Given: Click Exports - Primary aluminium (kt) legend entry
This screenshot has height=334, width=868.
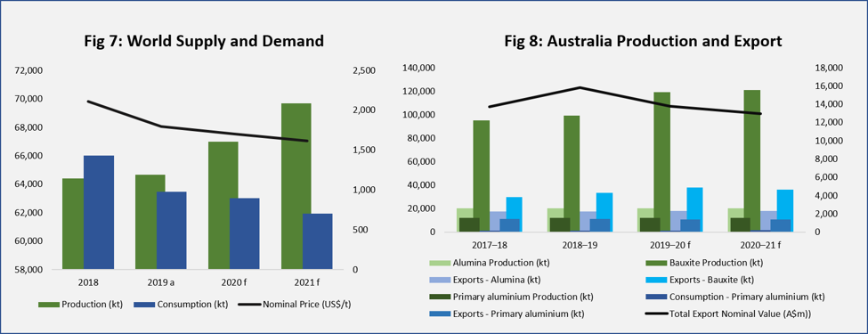Looking at the screenshot, I should pyautogui.click(x=507, y=314).
